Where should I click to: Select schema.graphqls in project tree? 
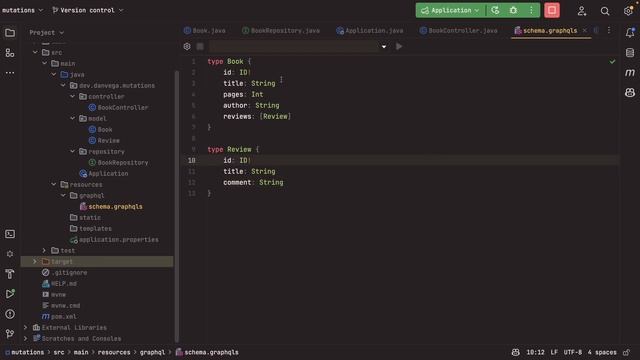[116, 207]
